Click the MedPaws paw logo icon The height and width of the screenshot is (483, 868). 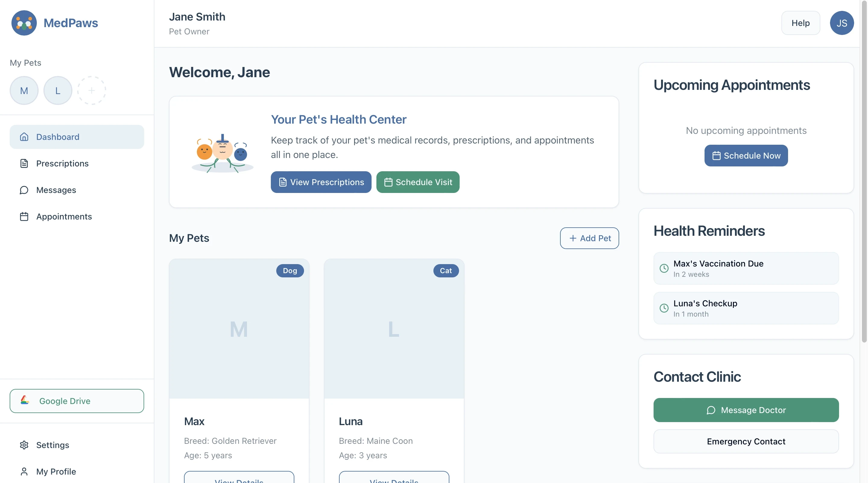24,23
